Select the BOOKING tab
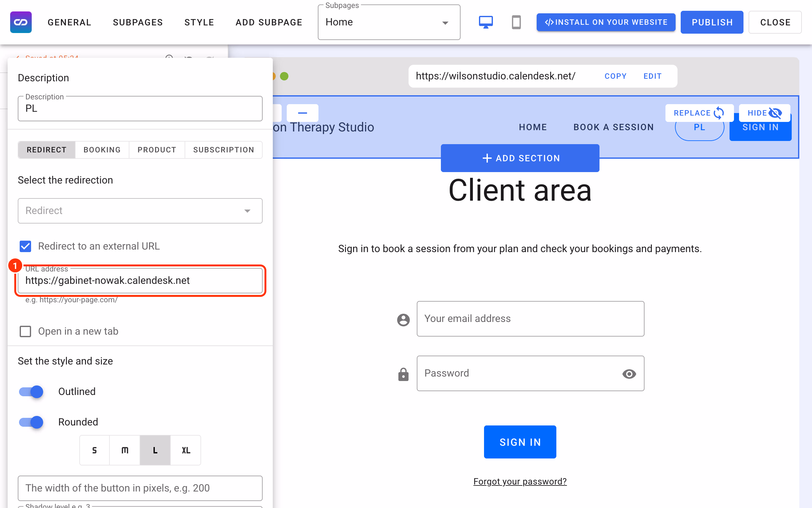This screenshot has height=508, width=812. (102, 150)
